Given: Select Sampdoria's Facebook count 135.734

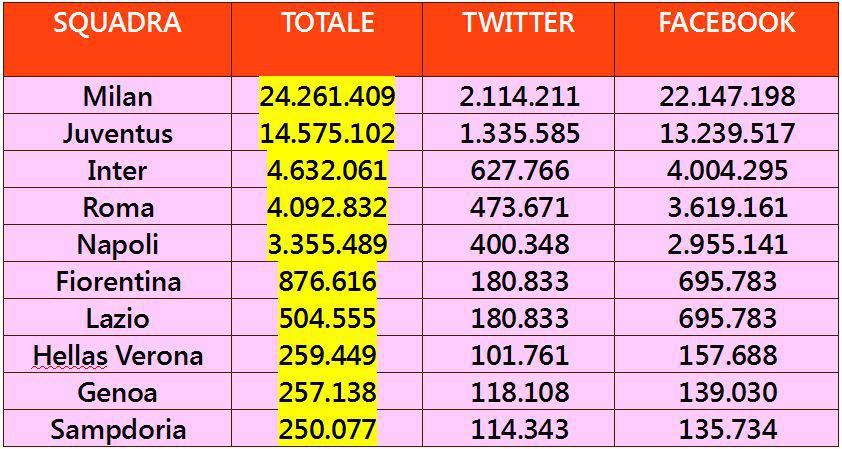Looking at the screenshot, I should coord(727,430).
